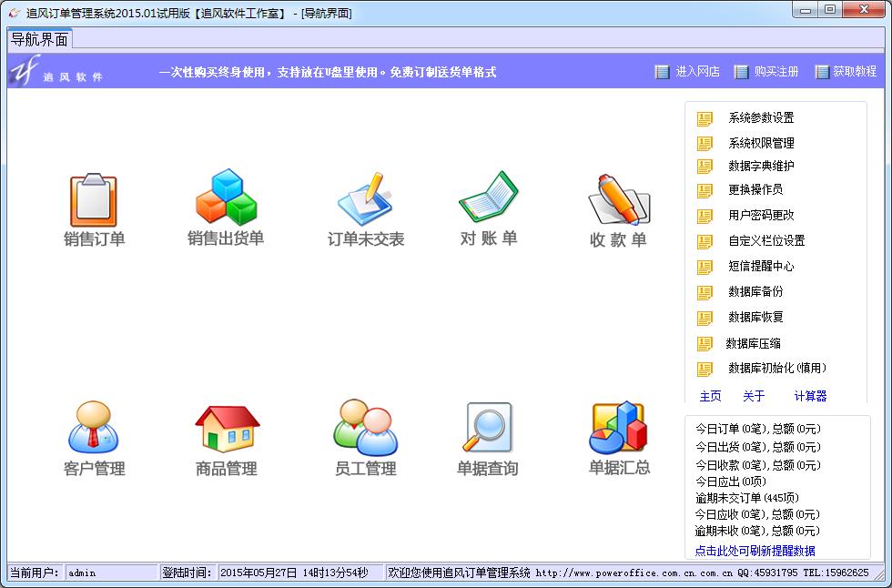The image size is (892, 588).
Task: Click the 购买注册 toolbar link
Action: tap(766, 72)
